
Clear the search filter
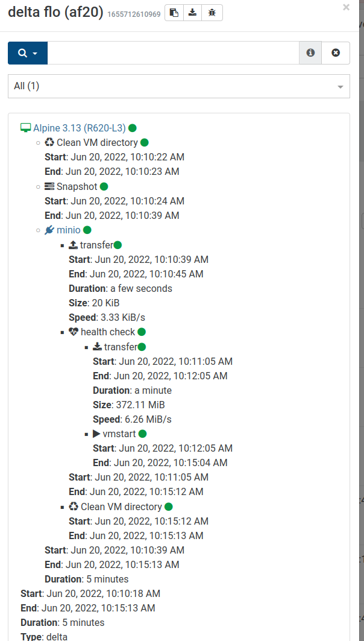[x=336, y=53]
